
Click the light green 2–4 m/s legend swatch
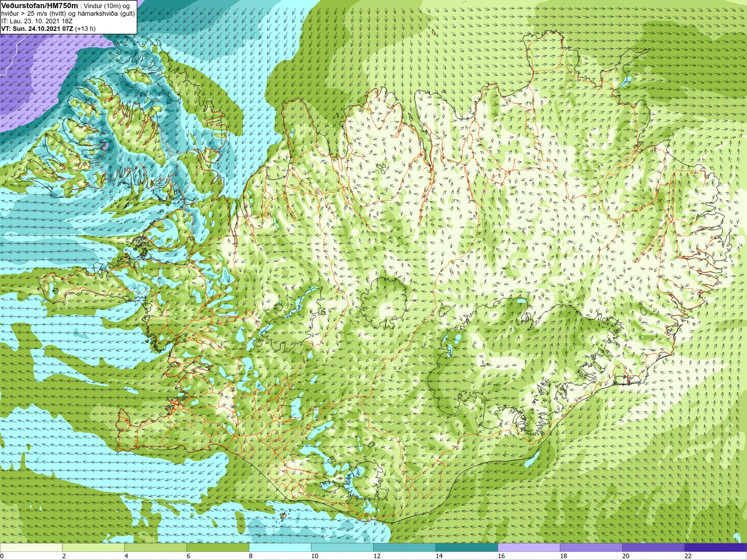click(93, 547)
